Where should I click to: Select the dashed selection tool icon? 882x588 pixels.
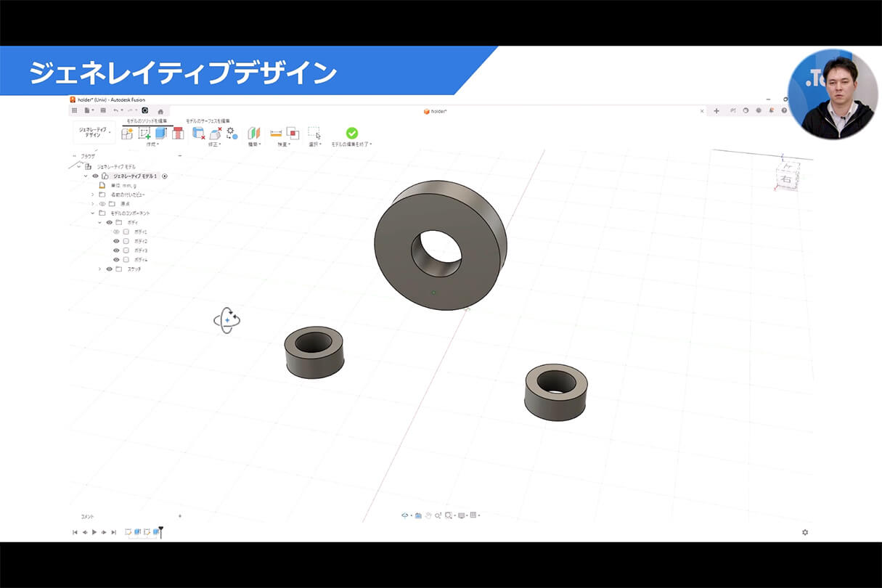coord(314,132)
